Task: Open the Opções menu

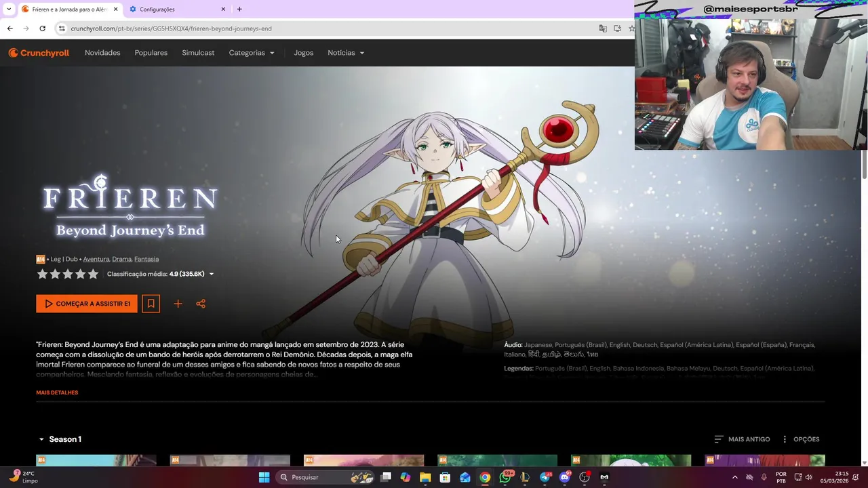Action: [x=800, y=439]
